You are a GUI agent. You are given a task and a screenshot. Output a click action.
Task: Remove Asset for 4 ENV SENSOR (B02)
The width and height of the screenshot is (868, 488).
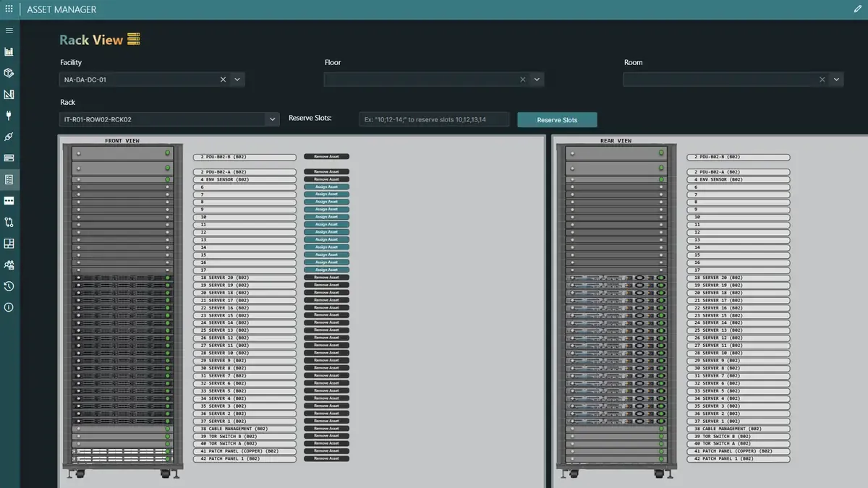coord(326,179)
